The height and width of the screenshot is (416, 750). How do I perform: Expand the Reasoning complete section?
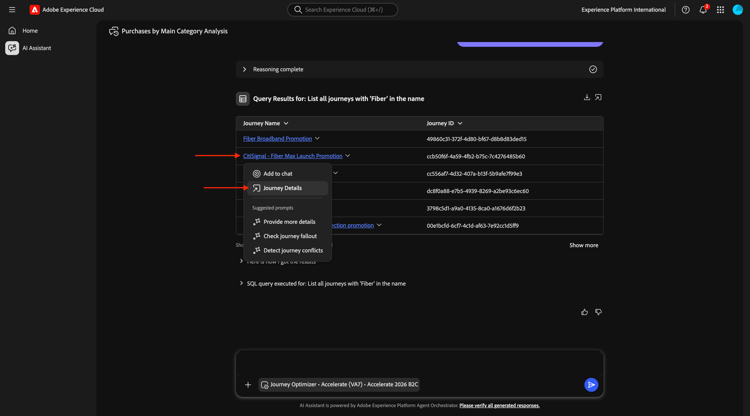[244, 69]
